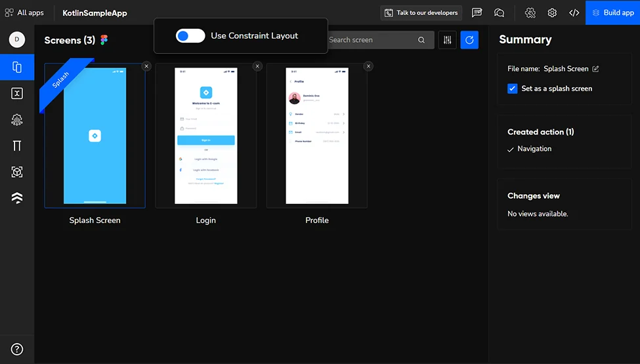Click the search magnifier icon
The image size is (640, 364).
tap(421, 40)
